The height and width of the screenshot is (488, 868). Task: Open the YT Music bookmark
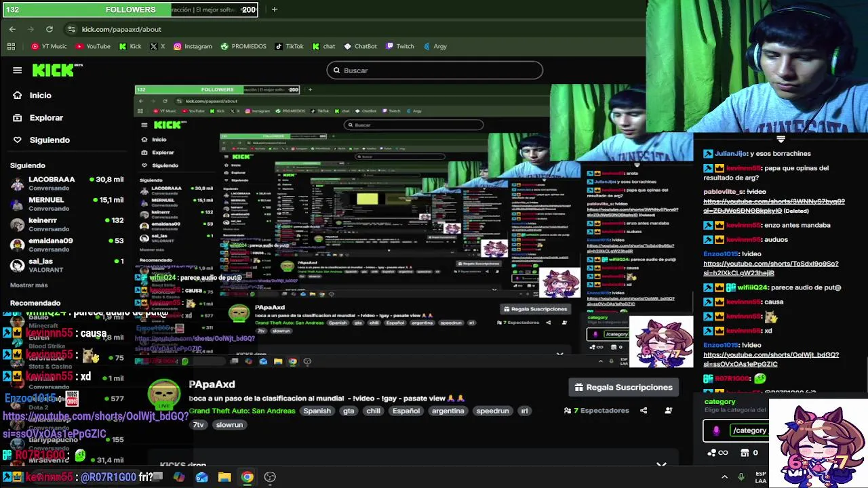49,46
